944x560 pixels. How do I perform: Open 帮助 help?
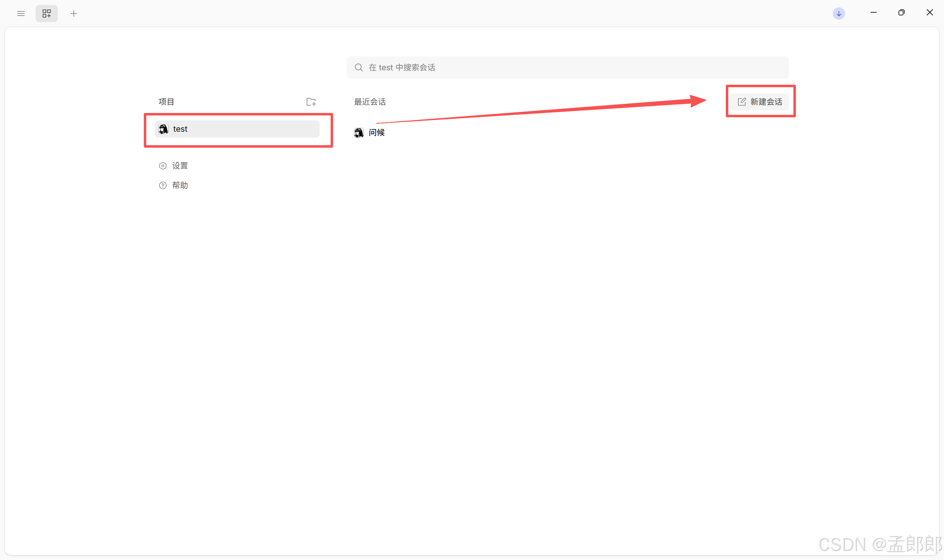click(x=173, y=185)
